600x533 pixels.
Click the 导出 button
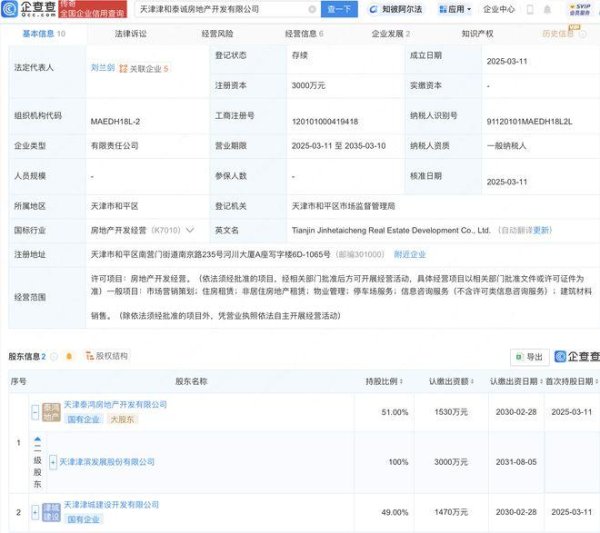click(530, 357)
